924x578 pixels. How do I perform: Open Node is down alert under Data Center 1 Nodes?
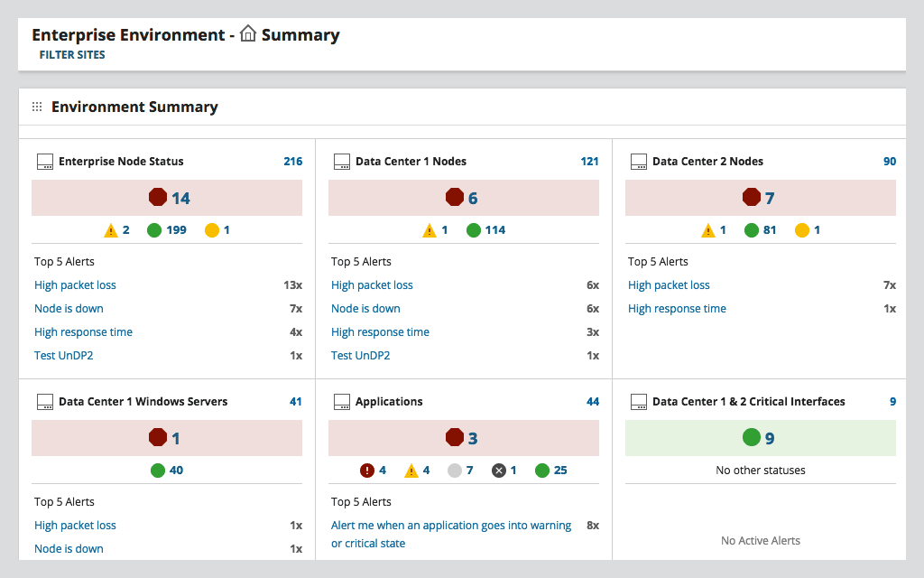[365, 308]
